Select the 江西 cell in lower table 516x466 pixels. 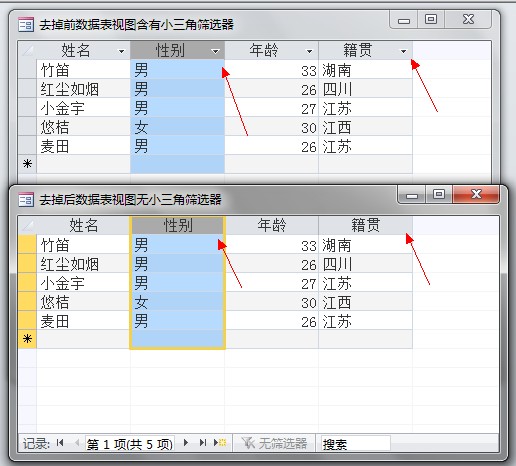tap(365, 302)
